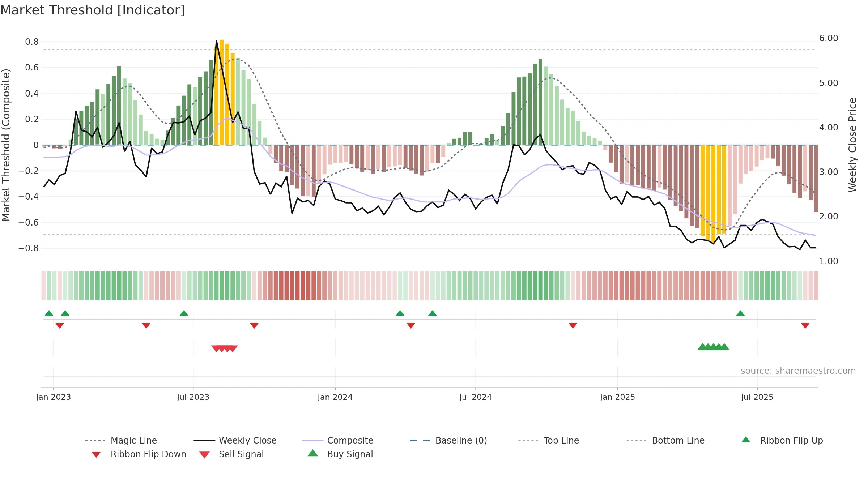Click the Jul 2023 x-axis label
This screenshot has width=868, height=488.
pyautogui.click(x=193, y=397)
